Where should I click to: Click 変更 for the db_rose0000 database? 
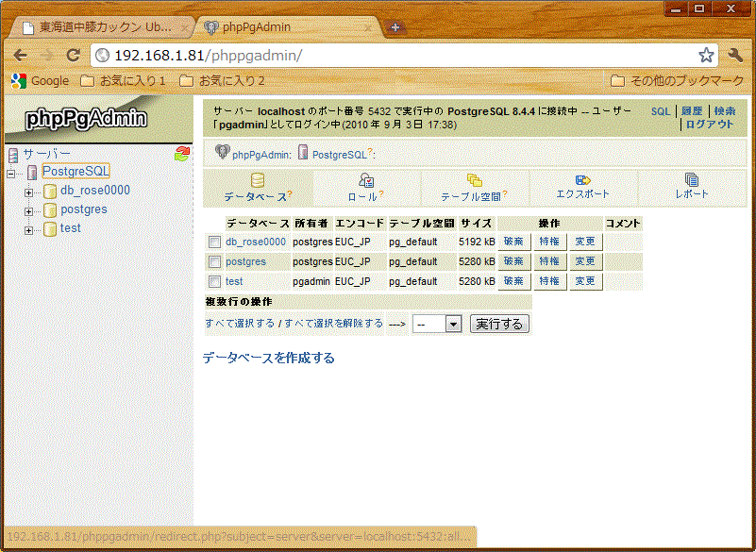(x=585, y=242)
